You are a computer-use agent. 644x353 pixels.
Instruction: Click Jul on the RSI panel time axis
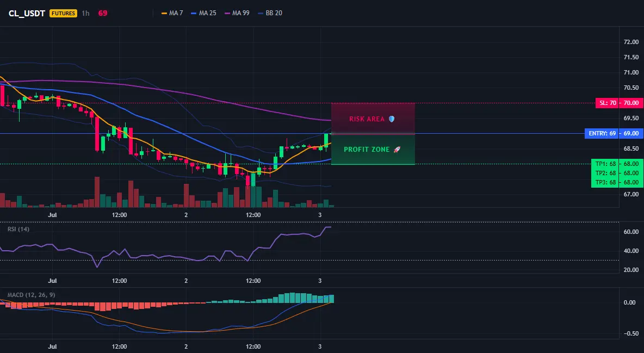[52, 281]
